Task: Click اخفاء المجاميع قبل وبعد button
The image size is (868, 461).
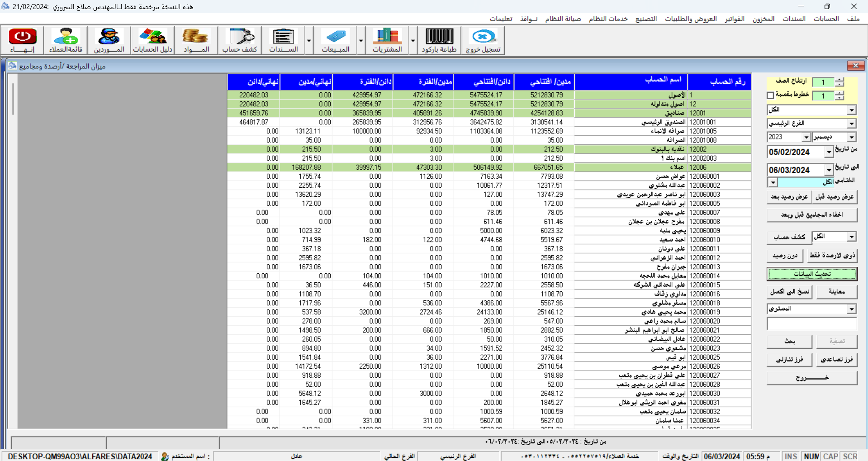Action: tap(812, 215)
